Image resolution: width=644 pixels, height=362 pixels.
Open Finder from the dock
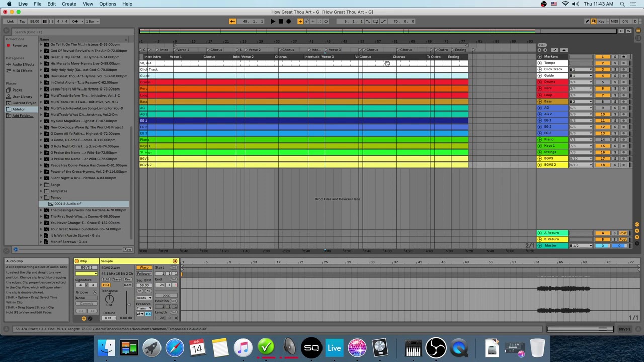click(x=106, y=348)
